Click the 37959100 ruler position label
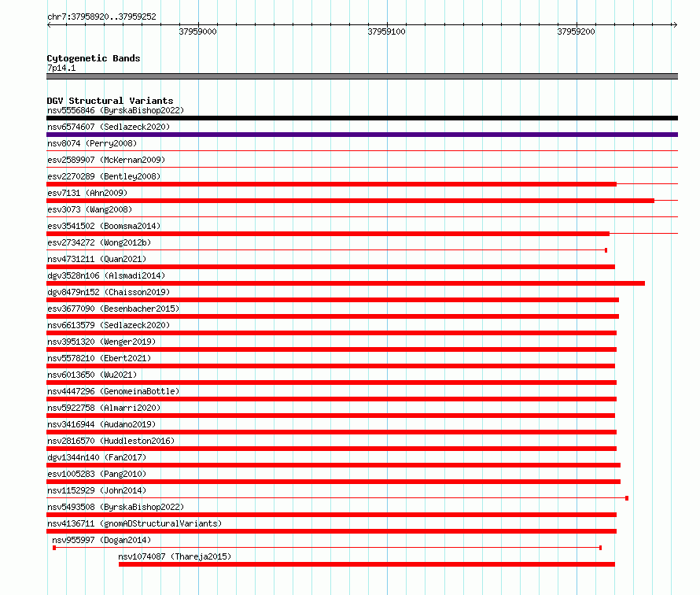The width and height of the screenshot is (700, 595). coord(387,31)
